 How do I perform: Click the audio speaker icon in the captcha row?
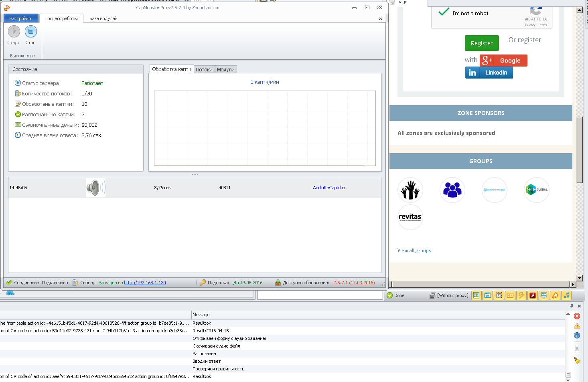95,188
